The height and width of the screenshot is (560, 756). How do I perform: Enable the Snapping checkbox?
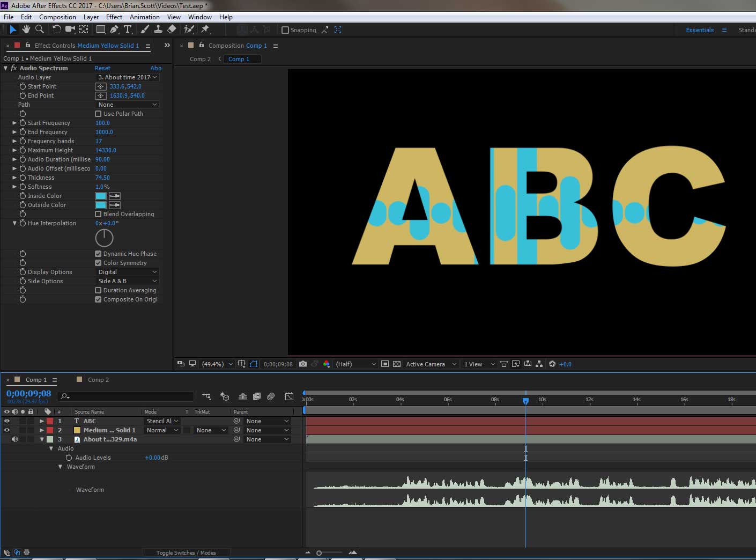tap(285, 30)
